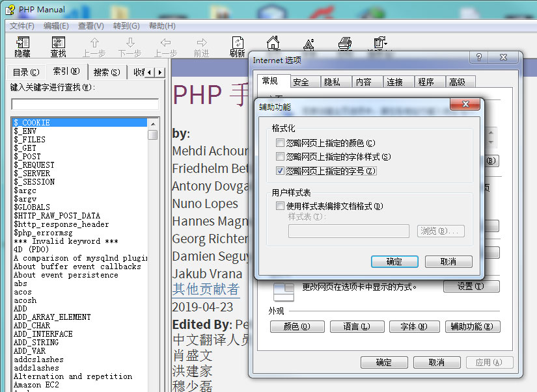The height and width of the screenshot is (392, 537).
Task: Switch to the 搜索(S) tab
Action: (x=107, y=72)
